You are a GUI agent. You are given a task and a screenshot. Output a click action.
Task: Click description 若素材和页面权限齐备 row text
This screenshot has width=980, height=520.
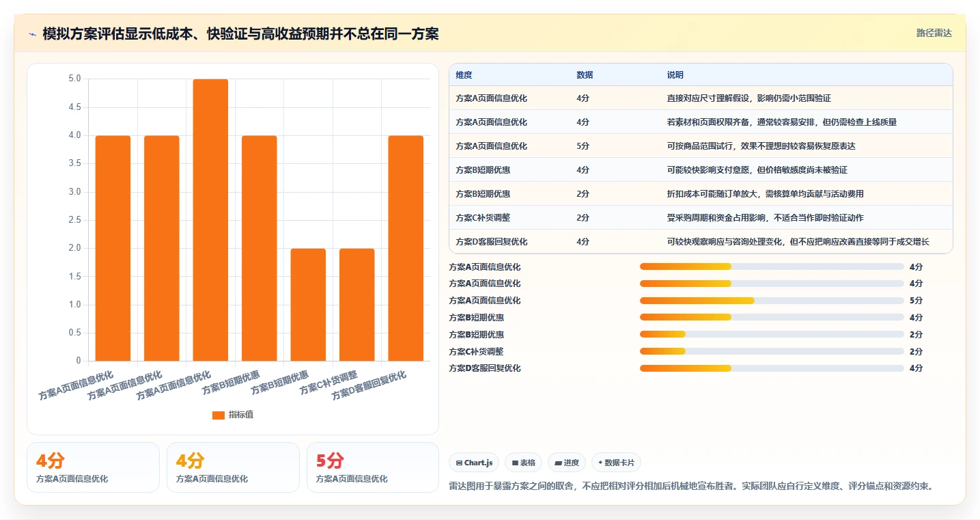[x=781, y=122]
